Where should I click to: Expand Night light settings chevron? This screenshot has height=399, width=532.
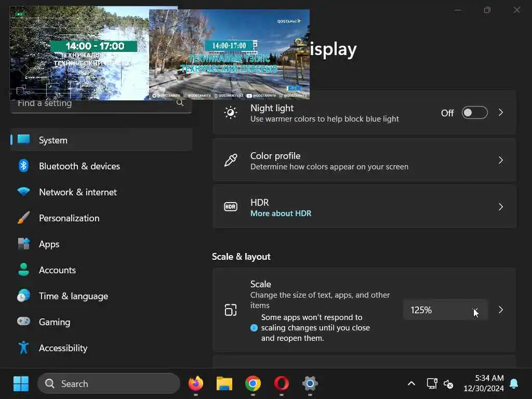(501, 113)
